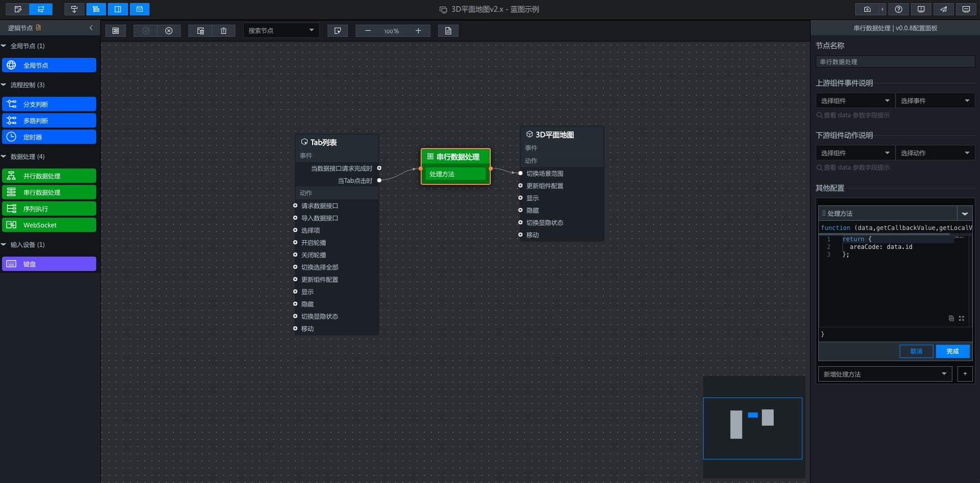
Task: Click the 3D平面地图 node header
Action: coord(562,134)
